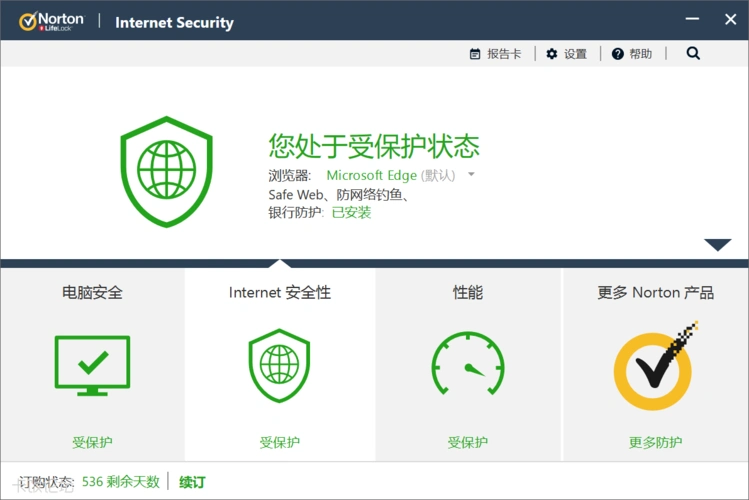Click the green monitor checkmark icon
Screen dimensions: 749x500
pyautogui.click(x=92, y=366)
